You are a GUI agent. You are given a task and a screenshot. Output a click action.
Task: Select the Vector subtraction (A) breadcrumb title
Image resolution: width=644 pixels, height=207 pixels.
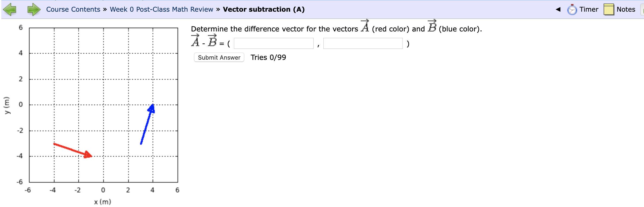263,9
